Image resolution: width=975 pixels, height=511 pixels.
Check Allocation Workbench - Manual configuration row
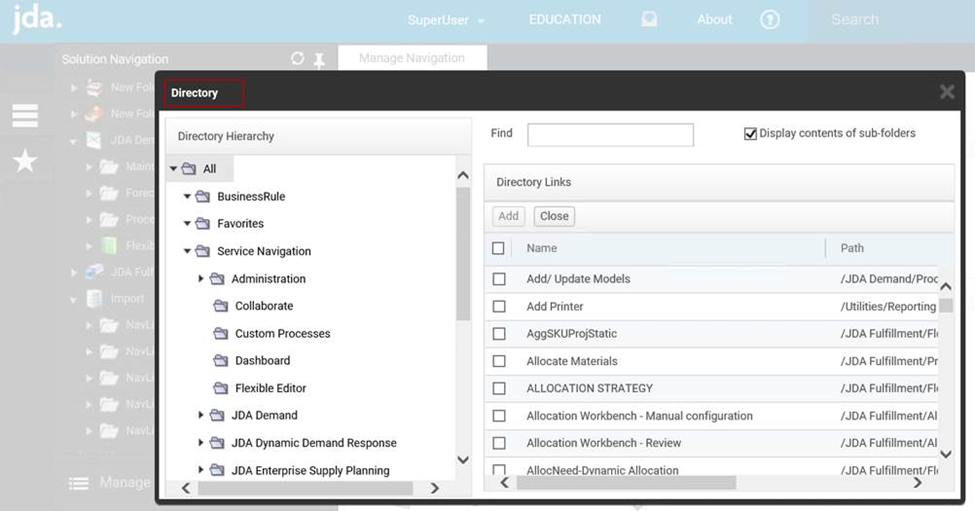click(499, 416)
